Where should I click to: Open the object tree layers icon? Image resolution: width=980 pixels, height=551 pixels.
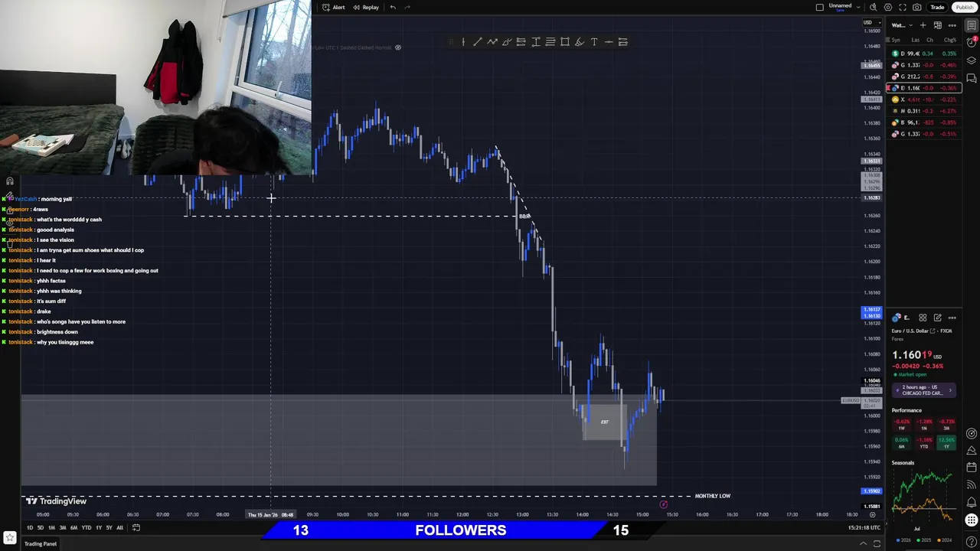click(972, 60)
